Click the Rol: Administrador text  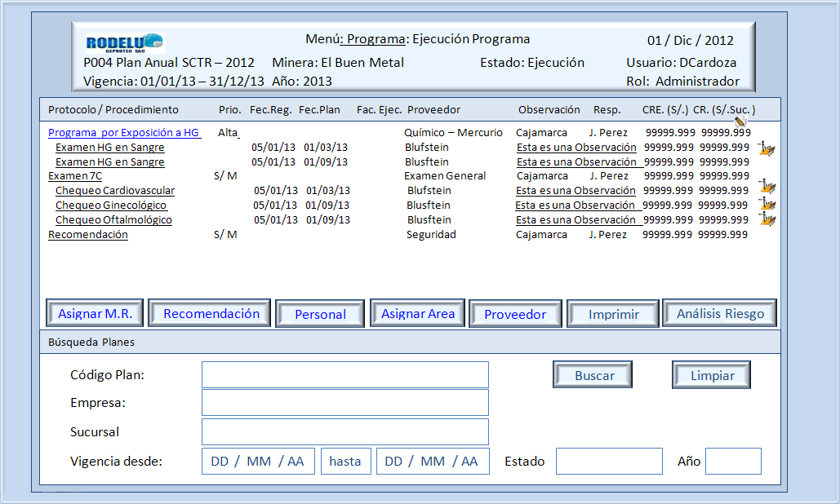682,82
